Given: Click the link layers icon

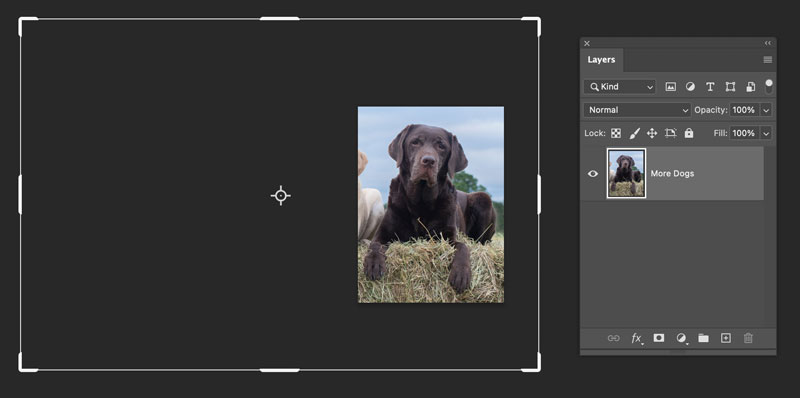Looking at the screenshot, I should 613,338.
